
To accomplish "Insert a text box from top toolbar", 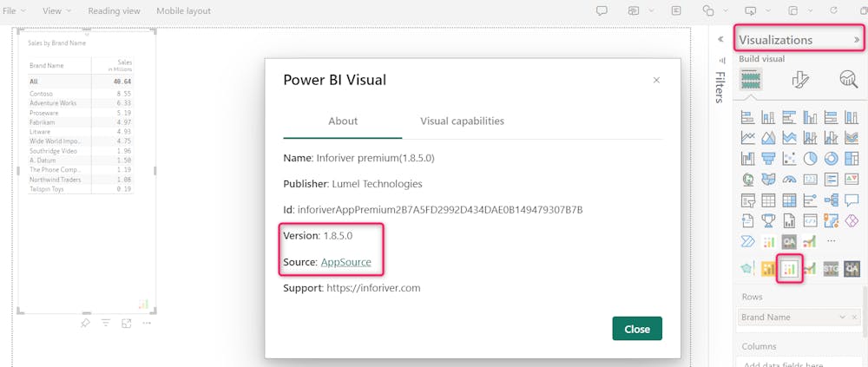I will pyautogui.click(x=676, y=11).
